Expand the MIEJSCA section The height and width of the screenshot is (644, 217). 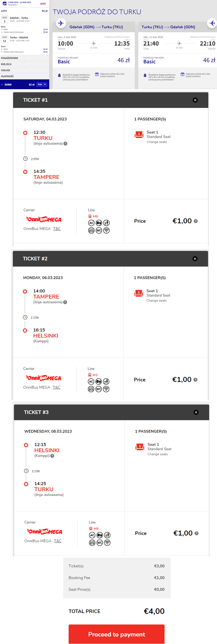tap(25, 64)
